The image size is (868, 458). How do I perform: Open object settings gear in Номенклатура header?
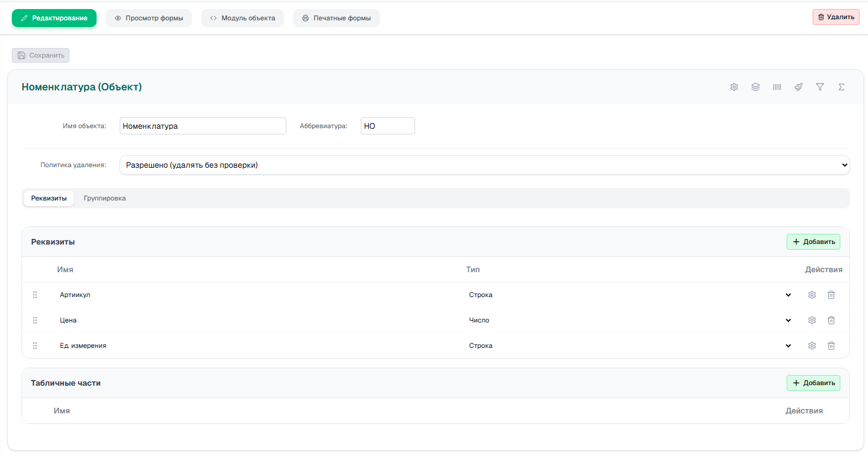(734, 87)
